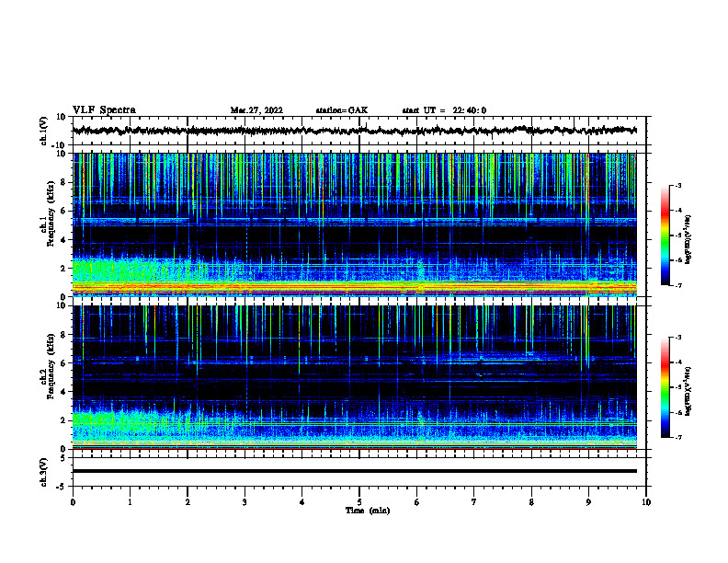Click the "VLF Spectra" plot title
This screenshot has height=563, width=728.
[x=104, y=109]
